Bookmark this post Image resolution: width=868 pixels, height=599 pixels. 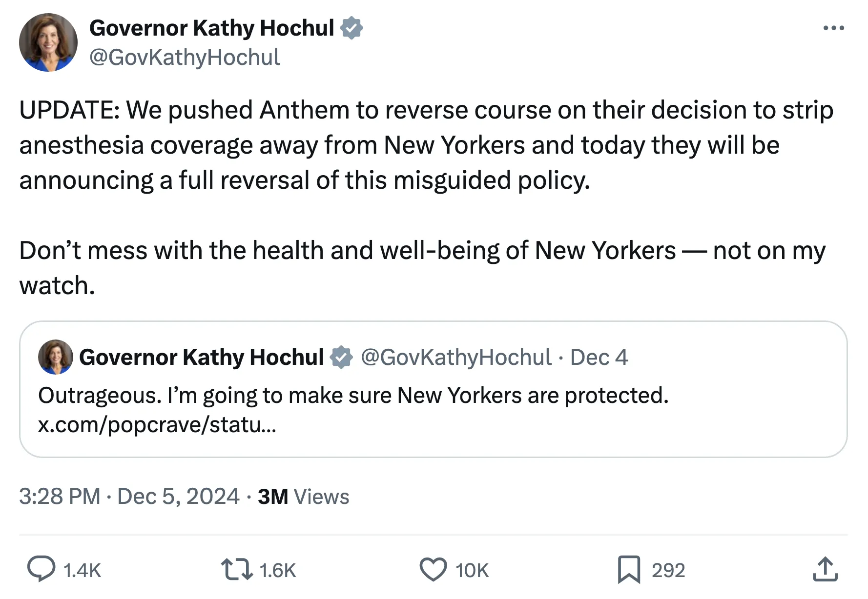pos(629,569)
